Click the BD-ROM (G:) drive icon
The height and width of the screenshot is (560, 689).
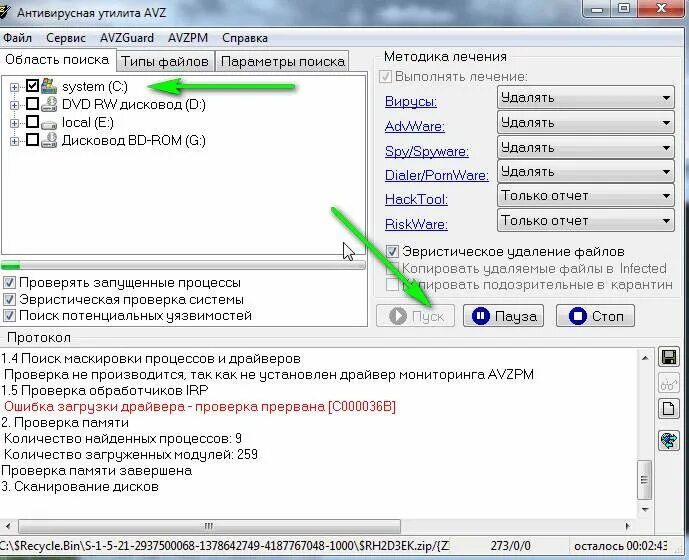[x=49, y=140]
